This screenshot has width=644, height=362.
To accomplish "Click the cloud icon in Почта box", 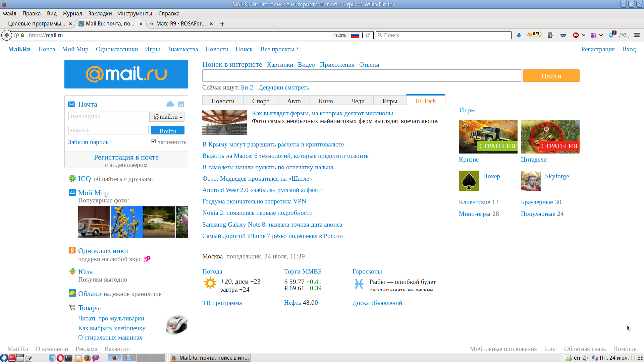I will (x=170, y=104).
